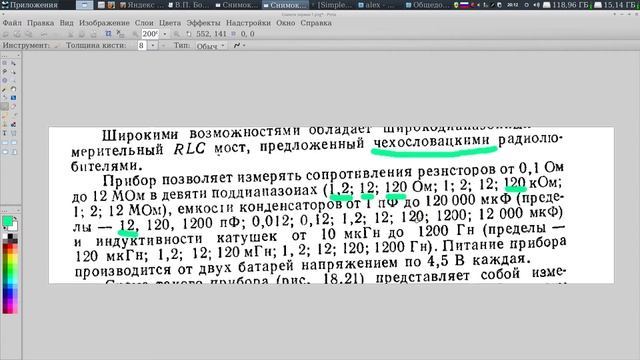Image resolution: width=640 pixels, height=360 pixels.
Task: Click the Russian flag keyboard layout indicator
Action: click(464, 5)
